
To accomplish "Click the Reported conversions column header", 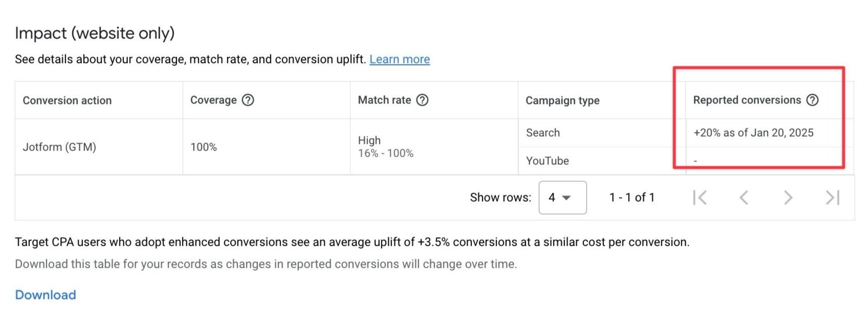I will pyautogui.click(x=747, y=100).
